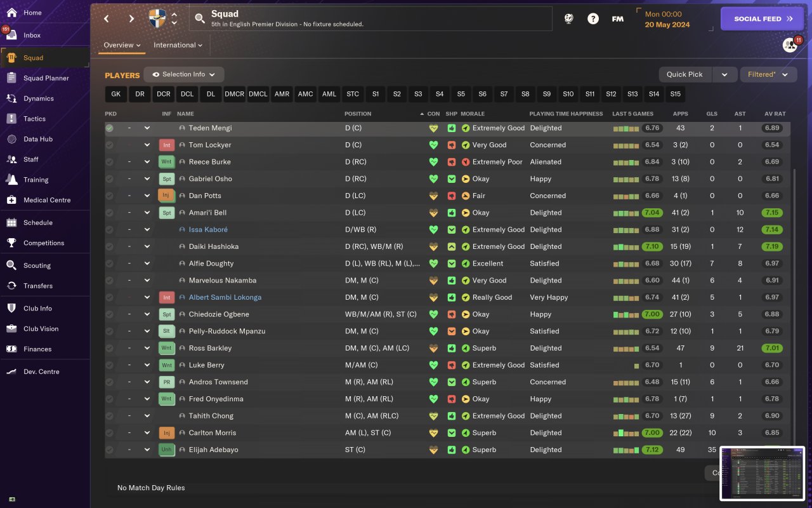Select the S15 substitute slot
812x508 pixels.
[675, 94]
